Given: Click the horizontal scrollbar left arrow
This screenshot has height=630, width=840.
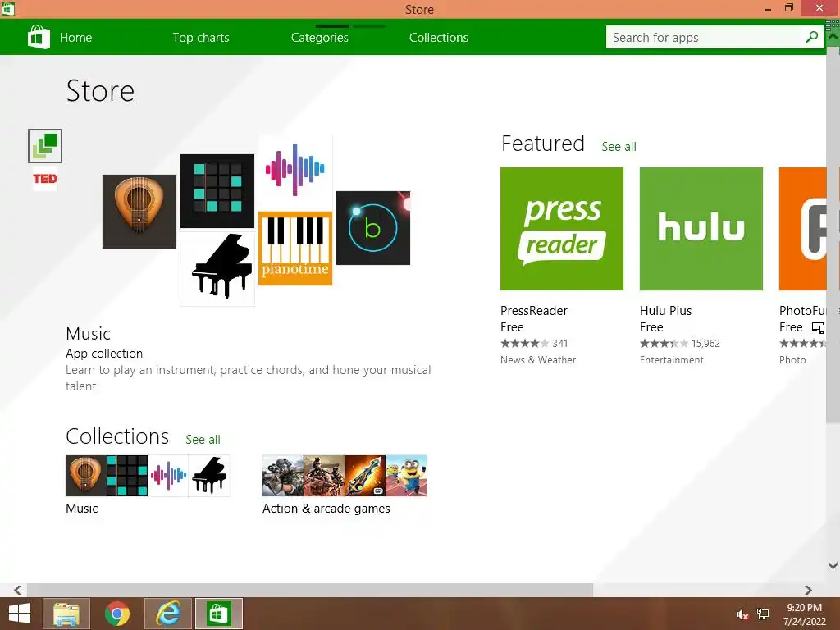Looking at the screenshot, I should pos(18,590).
